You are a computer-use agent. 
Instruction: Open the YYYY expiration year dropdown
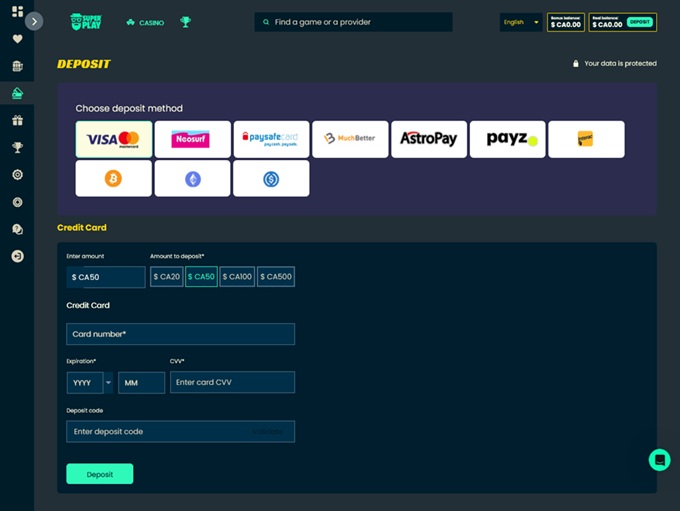90,382
